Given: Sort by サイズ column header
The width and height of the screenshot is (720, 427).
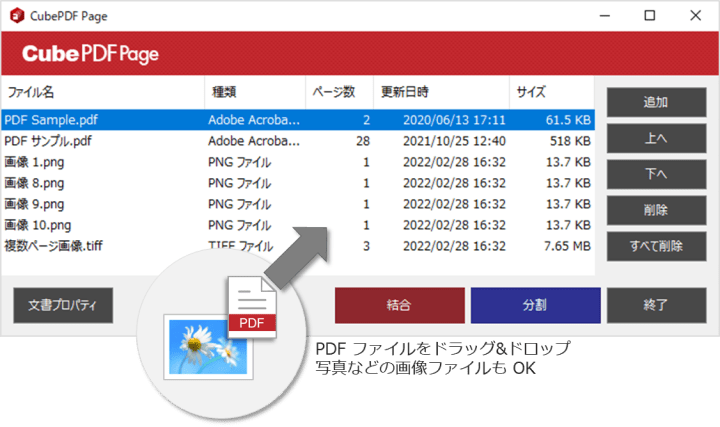Looking at the screenshot, I should tap(552, 92).
